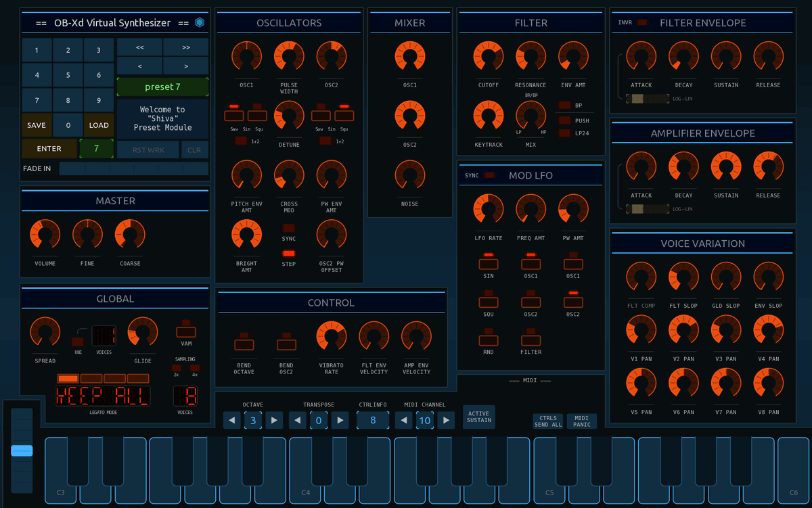Click the Detune knob
Viewport: 812px width, 508px height.
coord(289,116)
